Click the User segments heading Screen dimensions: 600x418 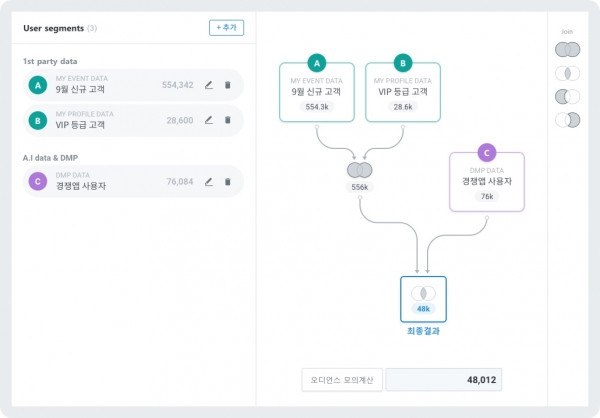click(x=54, y=28)
